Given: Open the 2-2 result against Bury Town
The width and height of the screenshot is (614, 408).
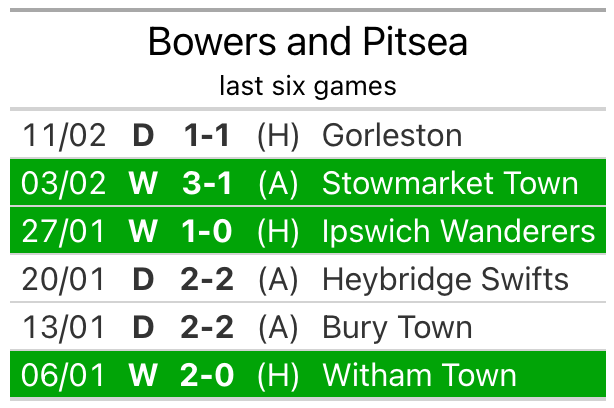Looking at the screenshot, I should tap(207, 327).
